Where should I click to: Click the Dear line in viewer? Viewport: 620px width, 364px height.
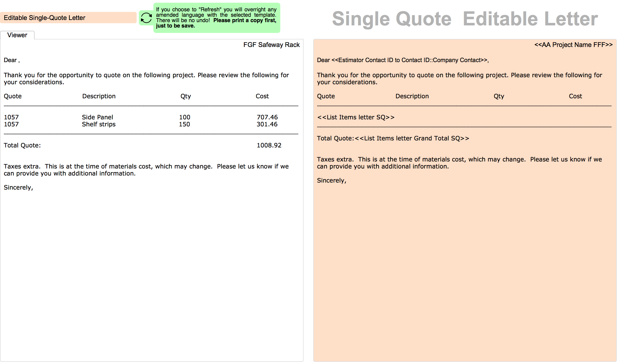point(12,60)
